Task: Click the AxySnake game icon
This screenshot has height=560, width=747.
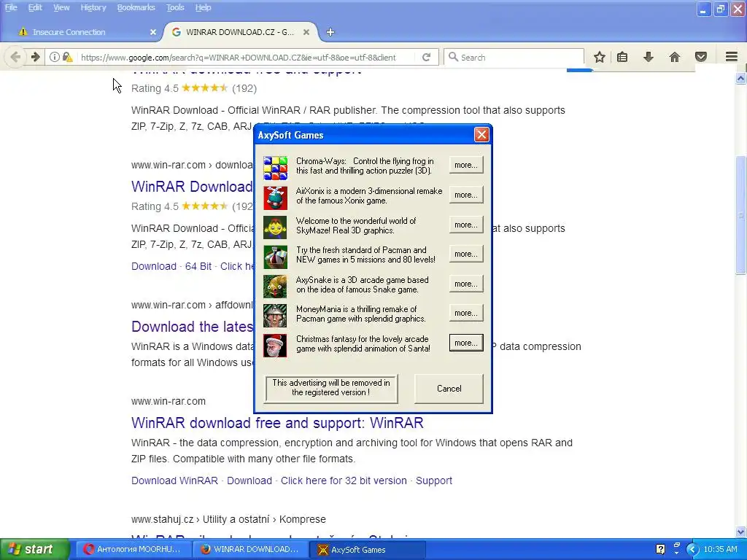Action: [x=275, y=286]
